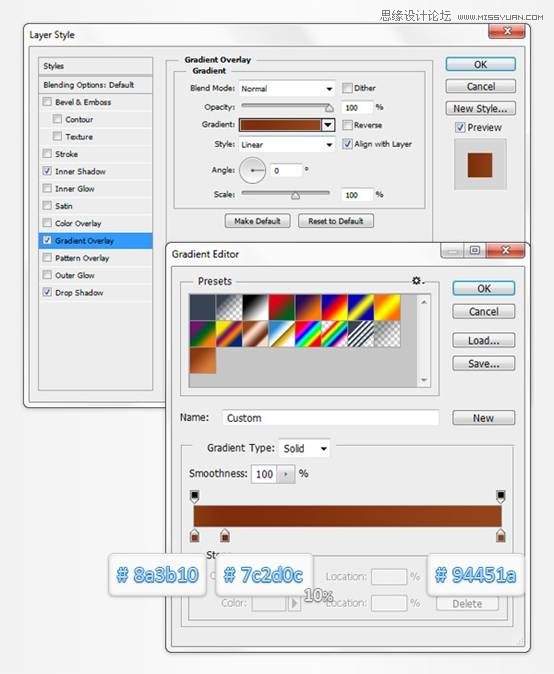Select the Outer Glow style row
This screenshot has height=674, width=554.
coord(95,275)
